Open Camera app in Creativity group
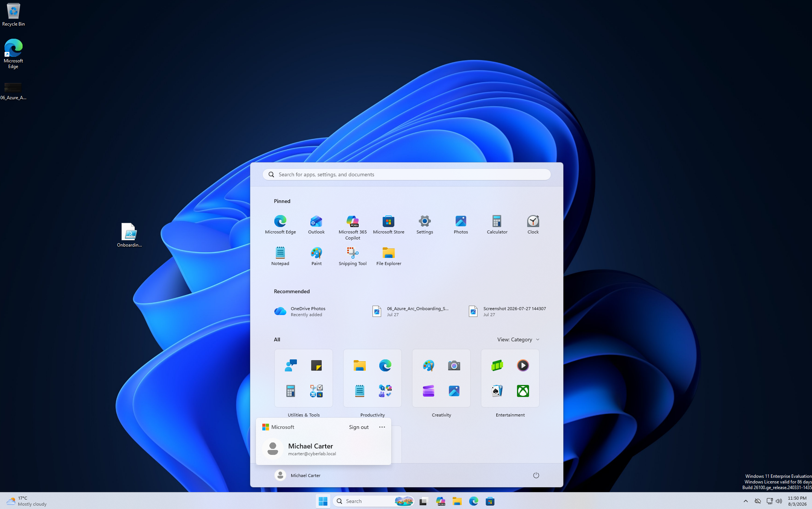 pos(454,365)
